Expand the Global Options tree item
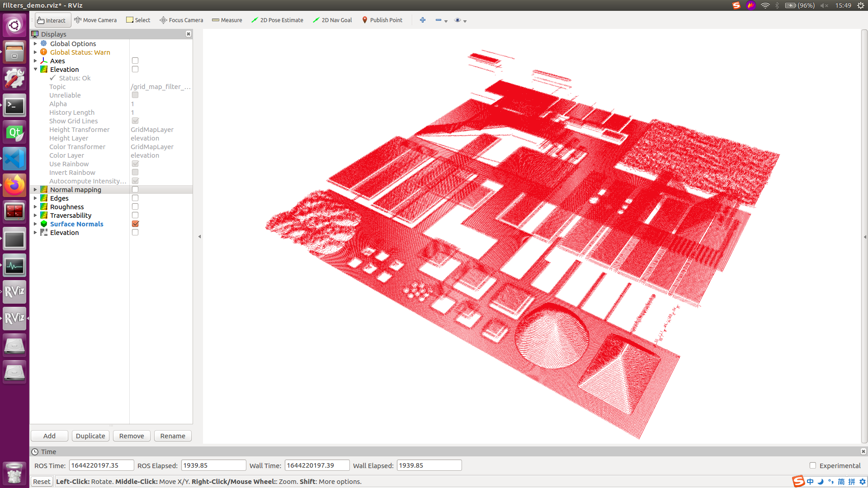The image size is (868, 488). (36, 43)
